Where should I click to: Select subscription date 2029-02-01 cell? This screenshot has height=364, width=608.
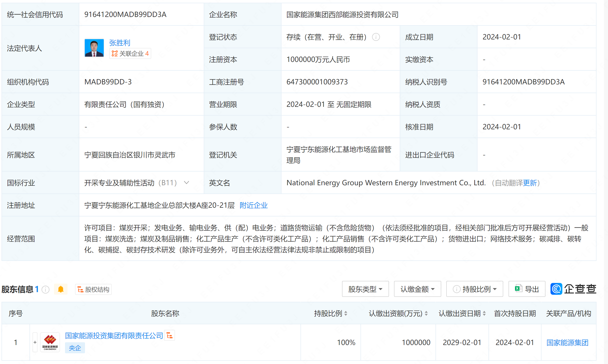(x=462, y=342)
